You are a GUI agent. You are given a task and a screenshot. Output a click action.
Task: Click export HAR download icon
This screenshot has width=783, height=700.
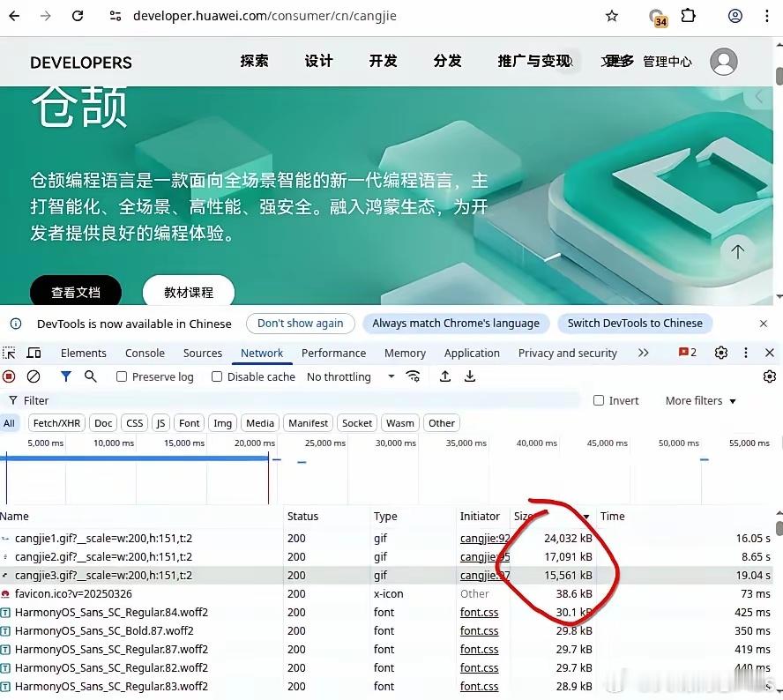pyautogui.click(x=469, y=376)
